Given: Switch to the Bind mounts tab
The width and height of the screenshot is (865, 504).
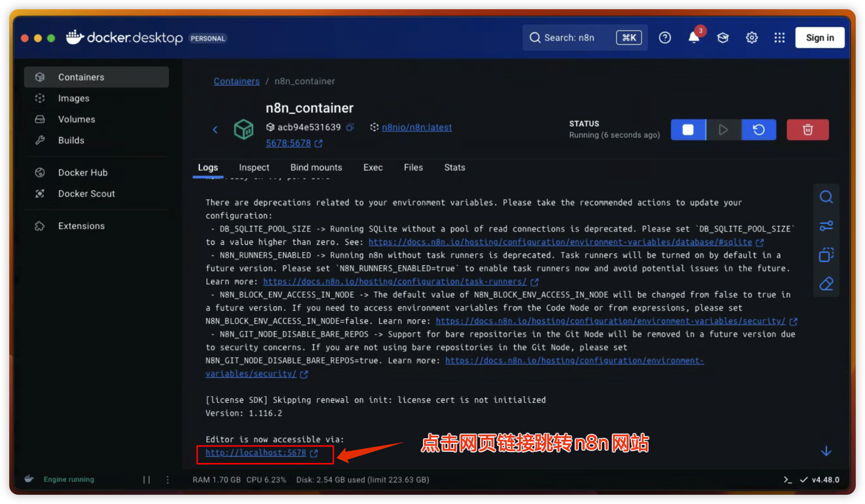Looking at the screenshot, I should (x=316, y=167).
